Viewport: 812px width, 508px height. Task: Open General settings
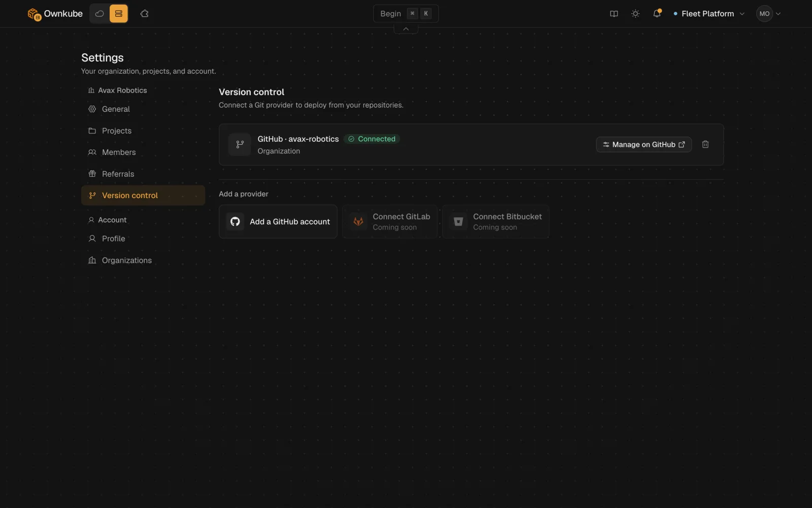coord(143,109)
